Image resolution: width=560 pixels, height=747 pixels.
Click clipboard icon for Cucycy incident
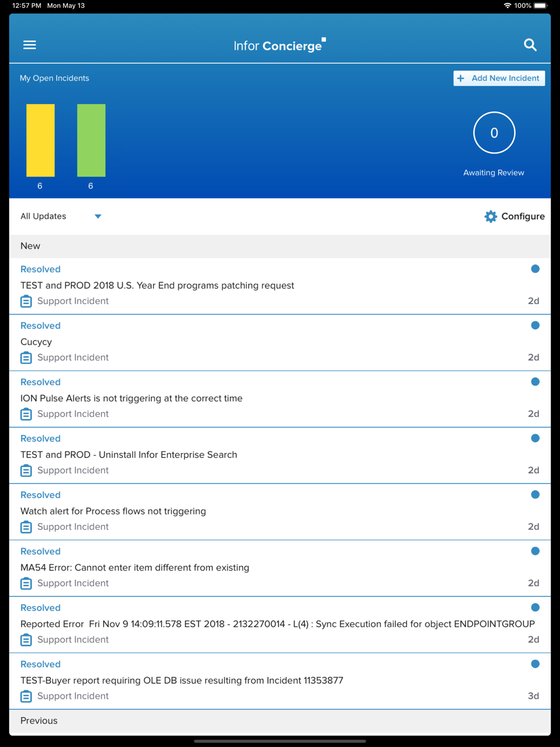point(26,358)
